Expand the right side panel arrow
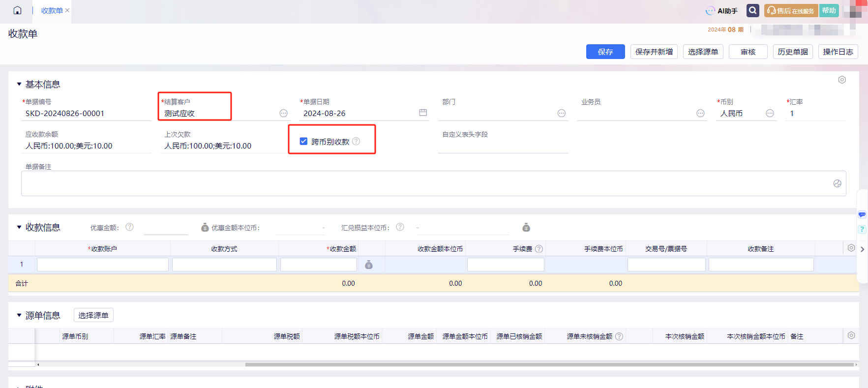The image size is (868, 388). (x=862, y=249)
